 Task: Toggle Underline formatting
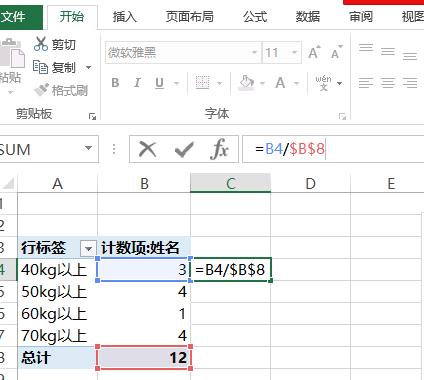tap(160, 83)
